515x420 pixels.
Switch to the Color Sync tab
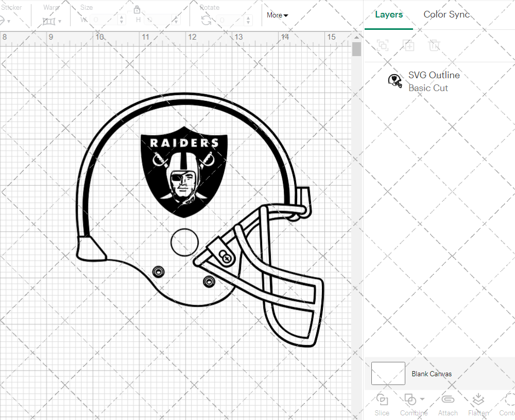(447, 15)
